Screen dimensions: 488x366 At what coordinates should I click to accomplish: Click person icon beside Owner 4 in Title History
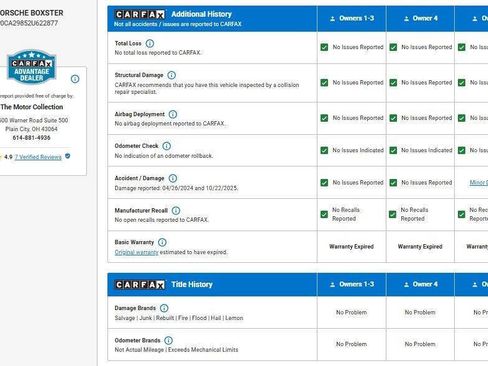[x=406, y=285]
